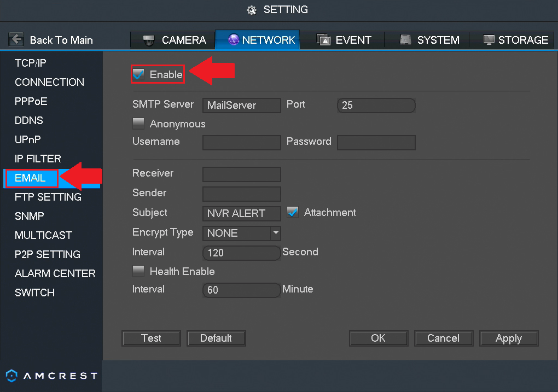This screenshot has height=392, width=558.
Task: Click the Cancel button
Action: tap(444, 338)
